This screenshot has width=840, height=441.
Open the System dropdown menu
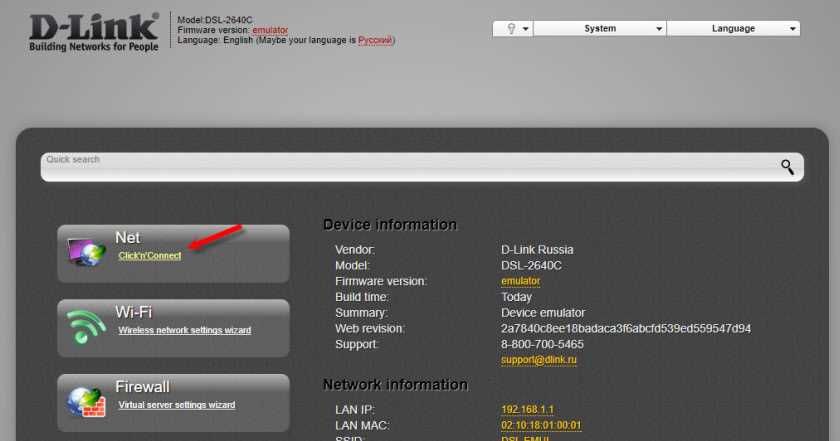600,28
